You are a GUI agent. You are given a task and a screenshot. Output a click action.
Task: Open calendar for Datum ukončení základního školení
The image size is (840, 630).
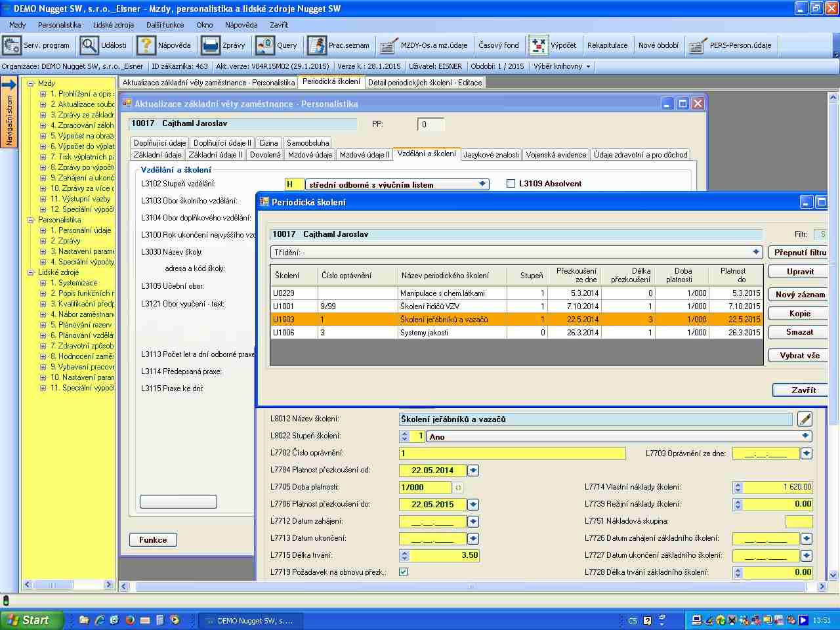[807, 555]
